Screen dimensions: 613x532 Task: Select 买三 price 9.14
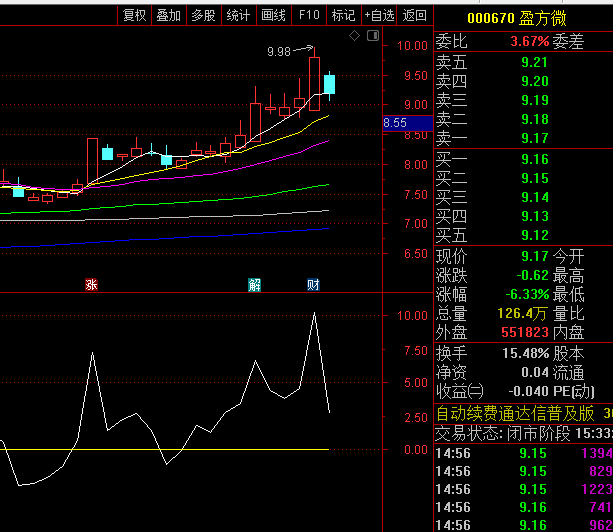(x=535, y=197)
